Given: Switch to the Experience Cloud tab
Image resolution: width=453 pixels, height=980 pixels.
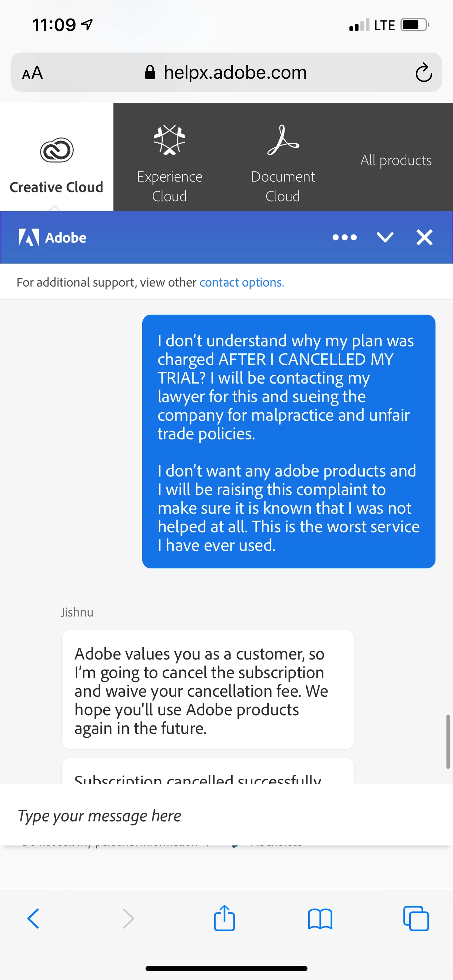Looking at the screenshot, I should coord(169,157).
